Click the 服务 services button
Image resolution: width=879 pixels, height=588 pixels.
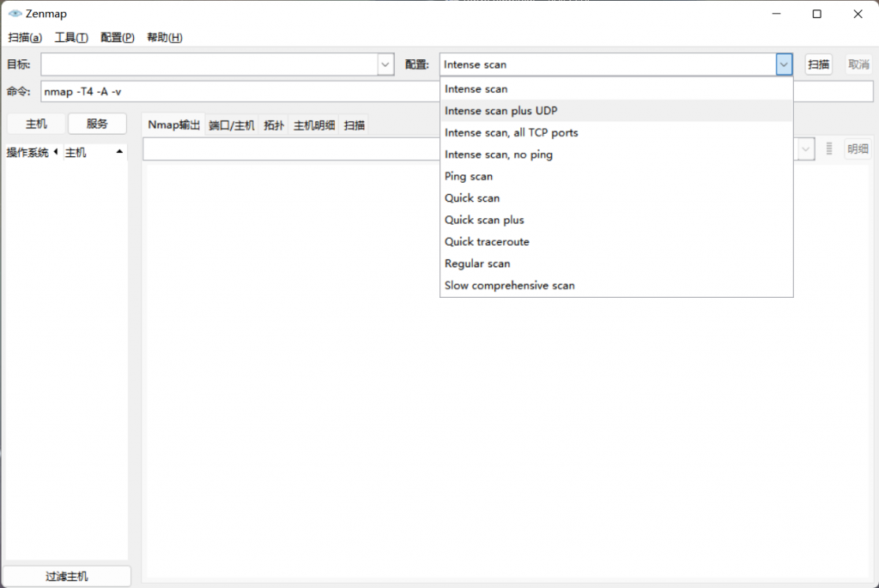click(x=97, y=124)
